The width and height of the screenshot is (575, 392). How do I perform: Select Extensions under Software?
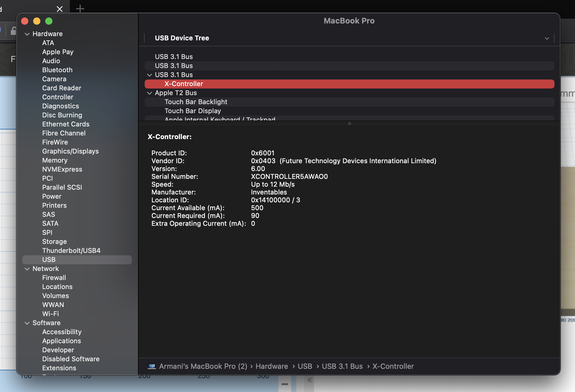[59, 368]
